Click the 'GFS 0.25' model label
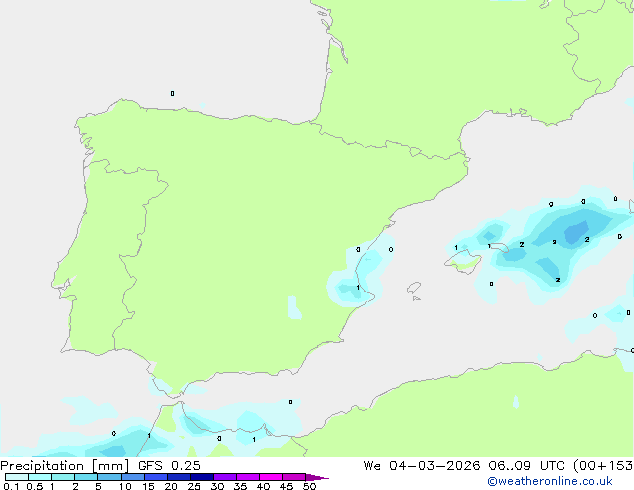634x490 pixels. (169, 466)
